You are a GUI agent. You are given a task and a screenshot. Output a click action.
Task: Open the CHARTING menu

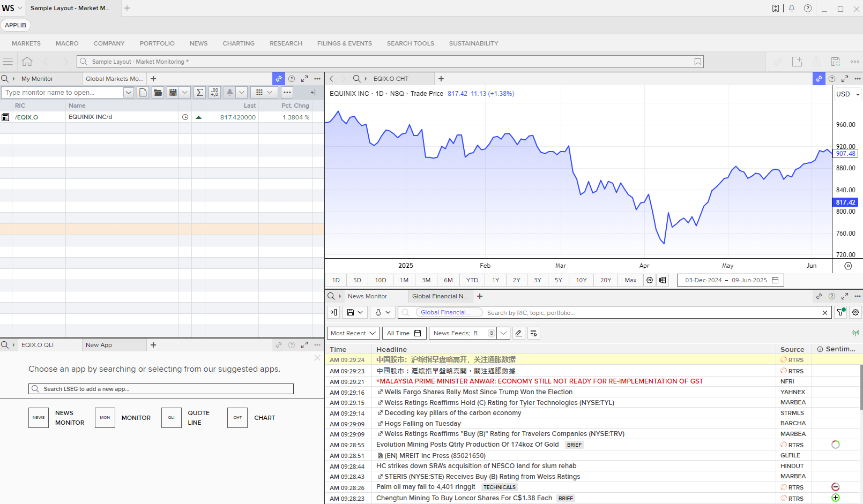pyautogui.click(x=239, y=43)
